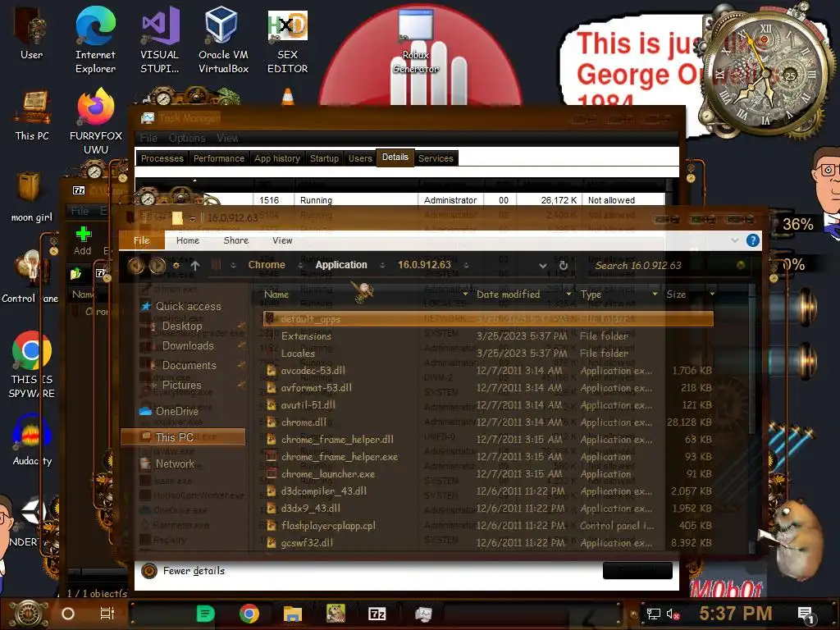Select the Extensions folder row
The width and height of the screenshot is (840, 630).
click(488, 336)
